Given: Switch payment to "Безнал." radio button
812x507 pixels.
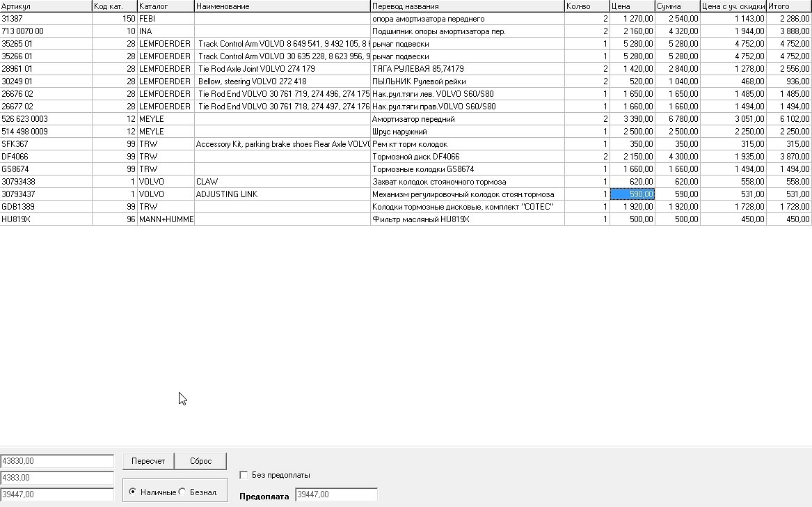Looking at the screenshot, I should (x=184, y=491).
